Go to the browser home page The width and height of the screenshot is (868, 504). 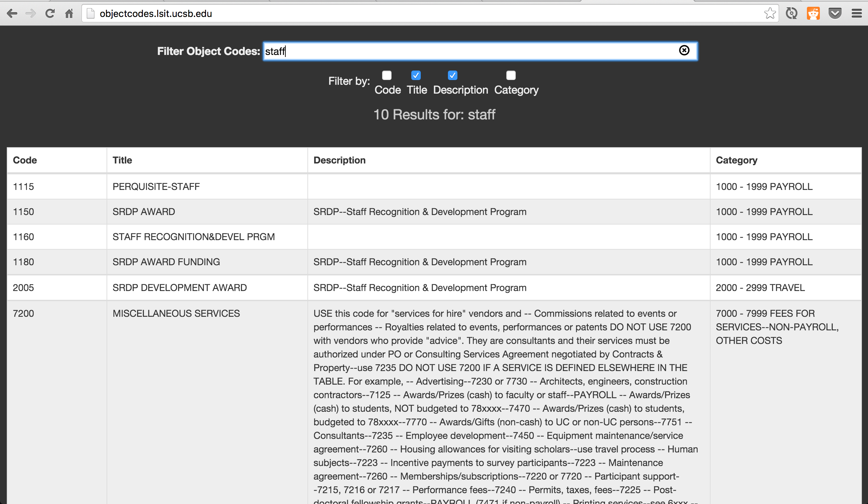pyautogui.click(x=69, y=14)
